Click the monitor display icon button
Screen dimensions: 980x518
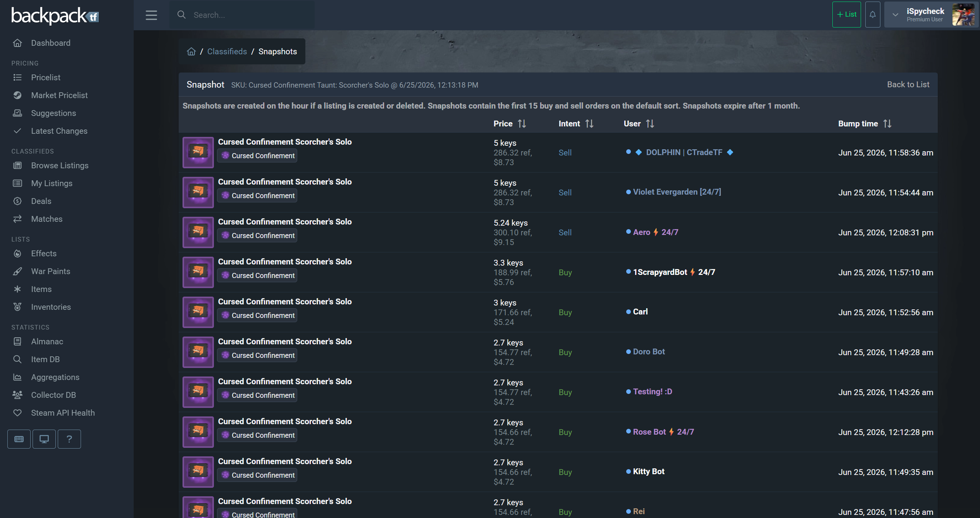coord(44,439)
